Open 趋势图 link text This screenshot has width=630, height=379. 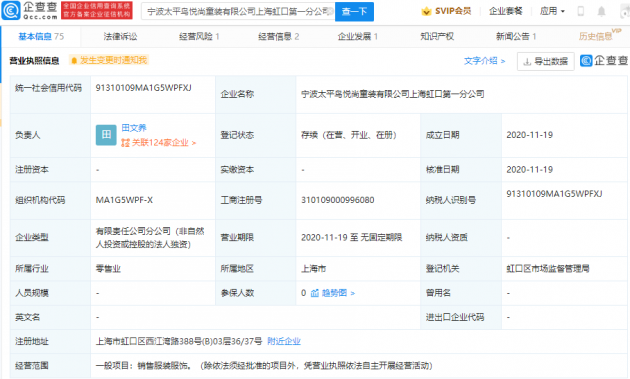pos(334,293)
